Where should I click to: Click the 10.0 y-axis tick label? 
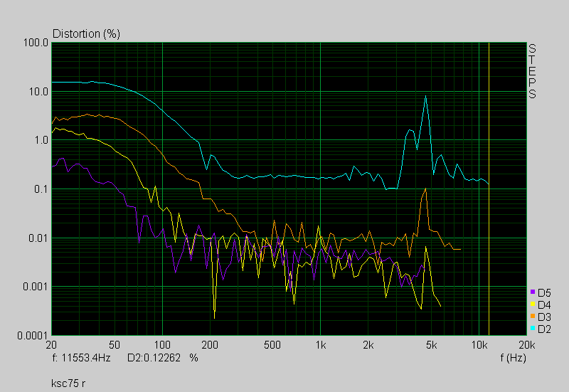tap(38, 92)
